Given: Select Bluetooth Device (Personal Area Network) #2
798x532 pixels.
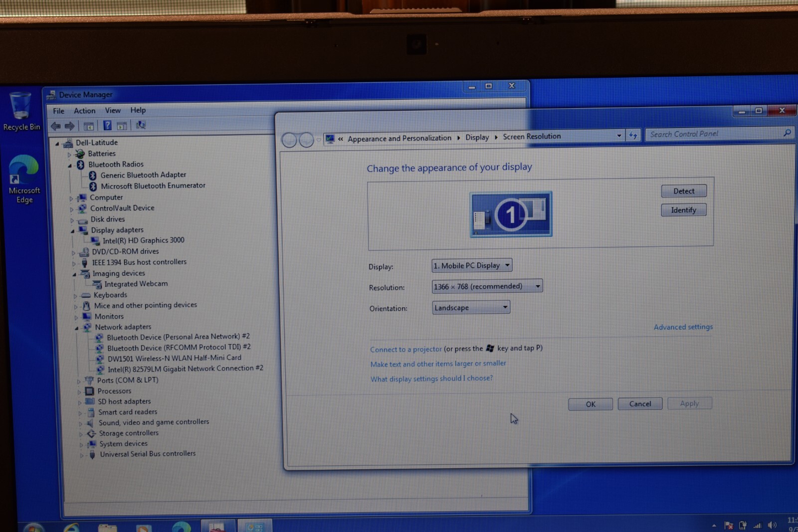Looking at the screenshot, I should 178,337.
